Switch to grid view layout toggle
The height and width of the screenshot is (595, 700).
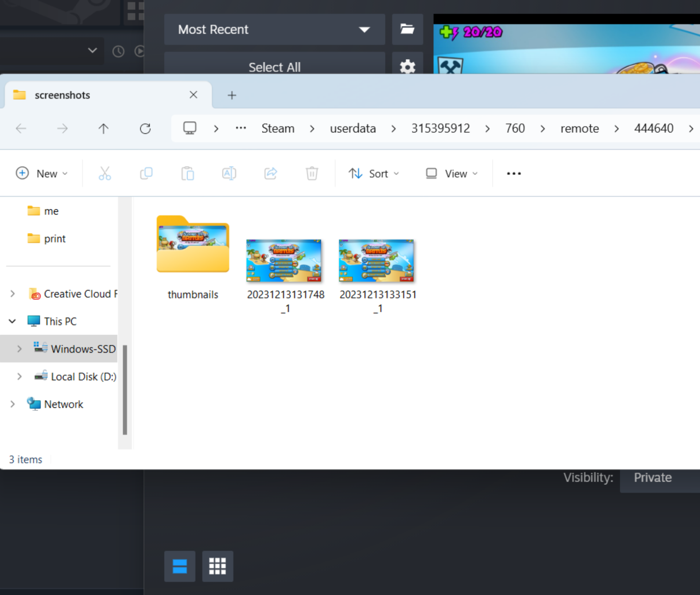[x=217, y=566]
